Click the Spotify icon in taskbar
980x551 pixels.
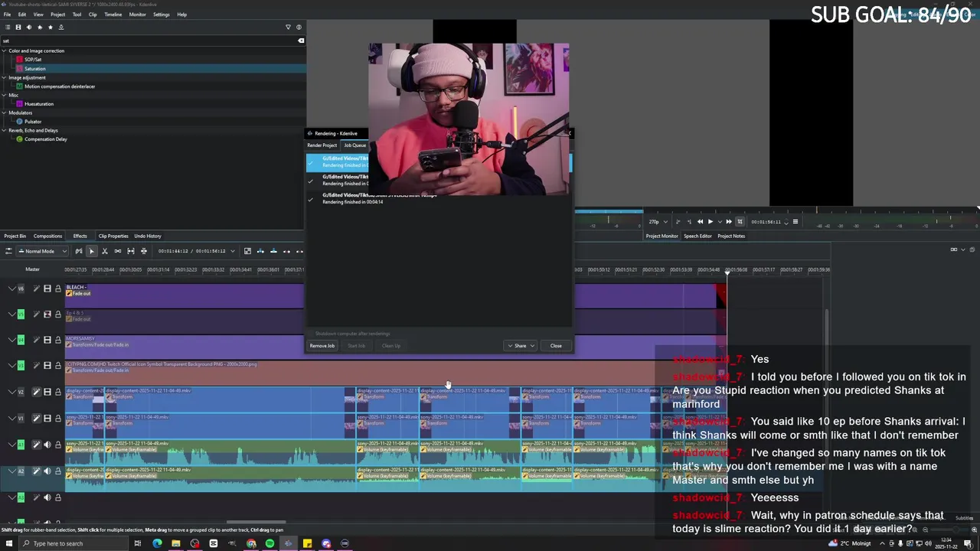click(x=269, y=543)
